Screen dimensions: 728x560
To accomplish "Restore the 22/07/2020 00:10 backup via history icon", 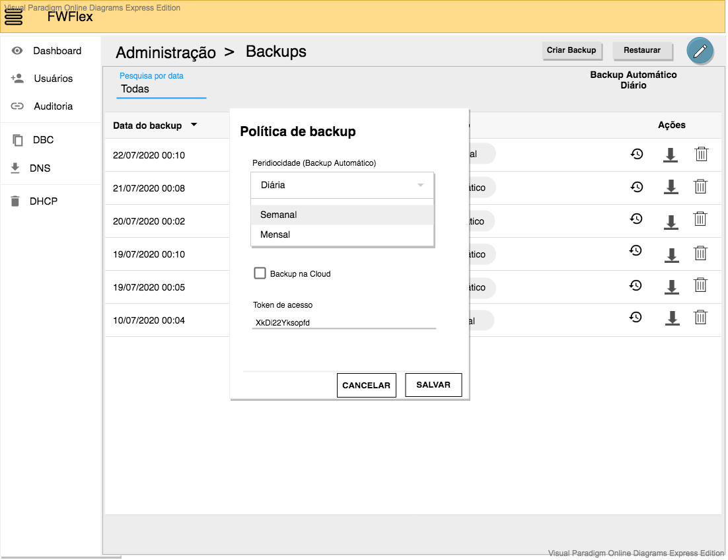I will point(637,154).
